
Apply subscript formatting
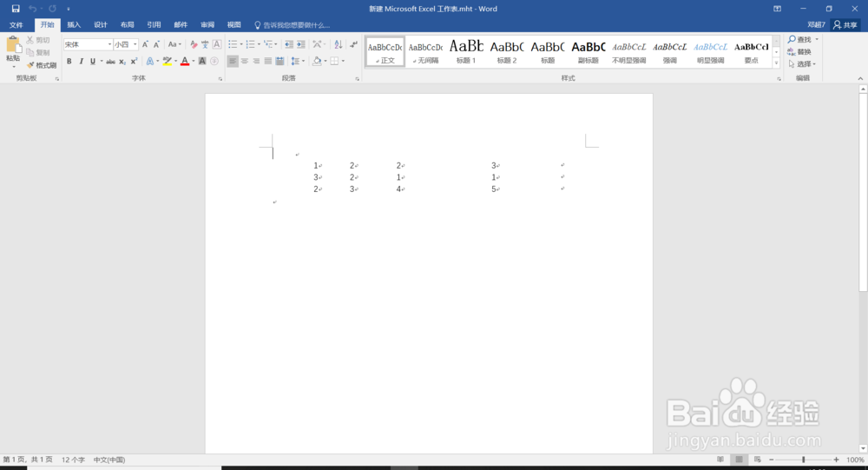point(122,62)
